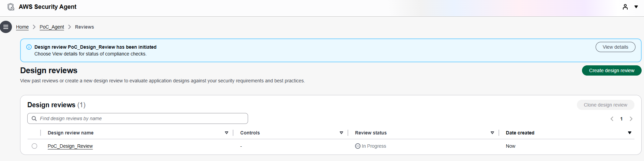Screen dimensions: 644x161
Task: Navigate to PoC_Agent breadcrumb
Action: click(52, 27)
